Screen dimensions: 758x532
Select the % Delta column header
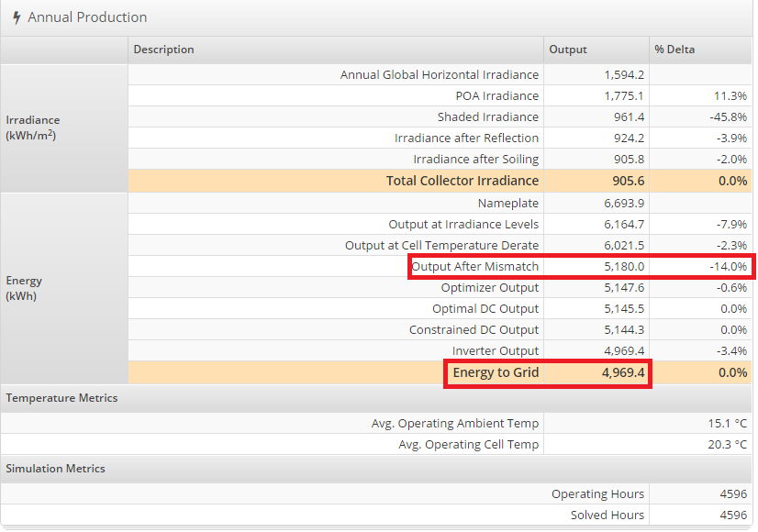pyautogui.click(x=674, y=50)
